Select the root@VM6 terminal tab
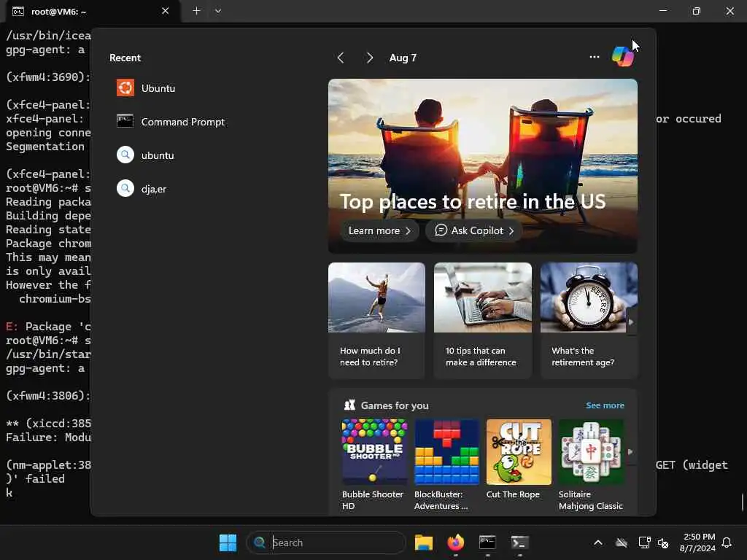Viewport: 747px width, 560px height. [93, 12]
